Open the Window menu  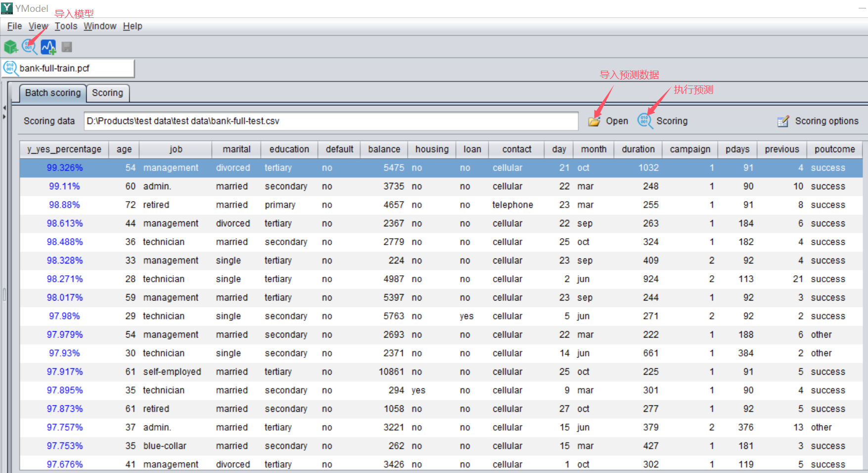tap(100, 26)
